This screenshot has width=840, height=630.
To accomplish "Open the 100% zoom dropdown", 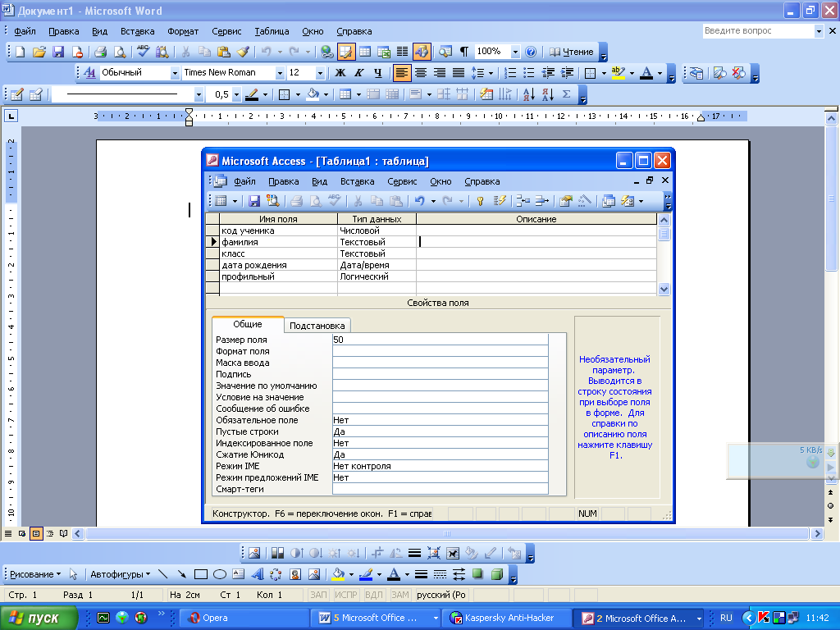I will [x=515, y=52].
